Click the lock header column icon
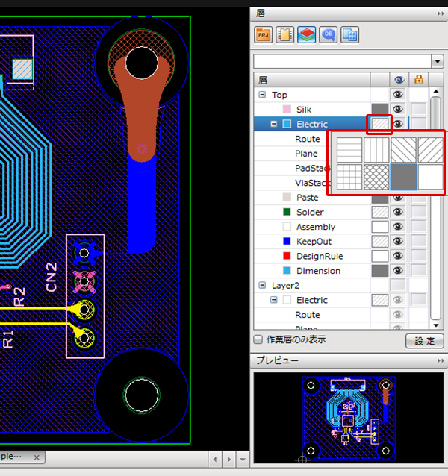 click(x=419, y=80)
